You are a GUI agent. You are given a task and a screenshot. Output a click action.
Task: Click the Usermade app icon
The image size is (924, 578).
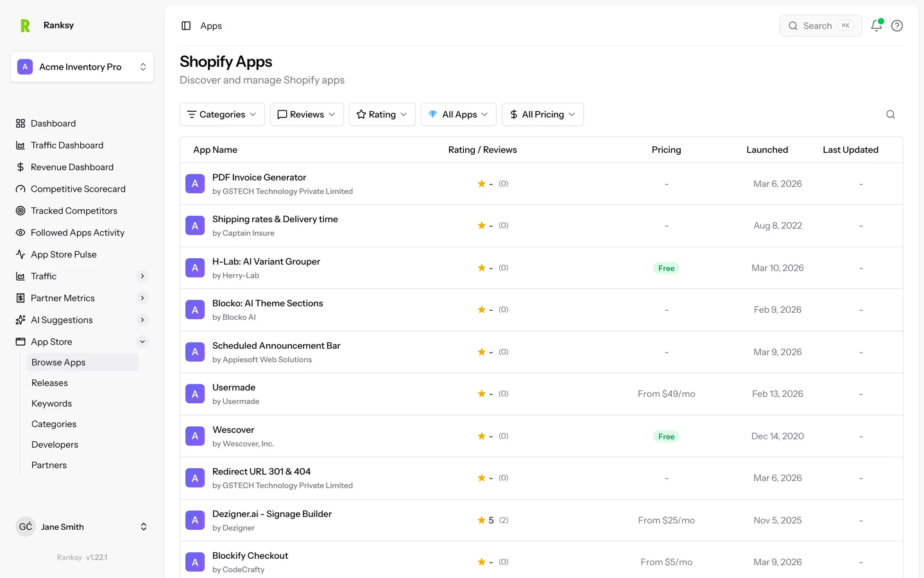195,394
